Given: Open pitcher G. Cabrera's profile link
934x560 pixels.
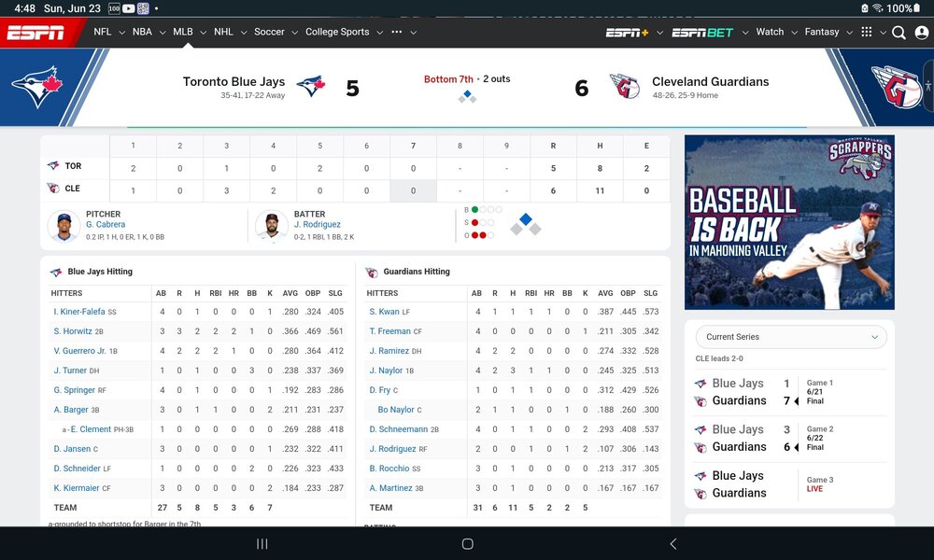Looking at the screenshot, I should click(106, 224).
